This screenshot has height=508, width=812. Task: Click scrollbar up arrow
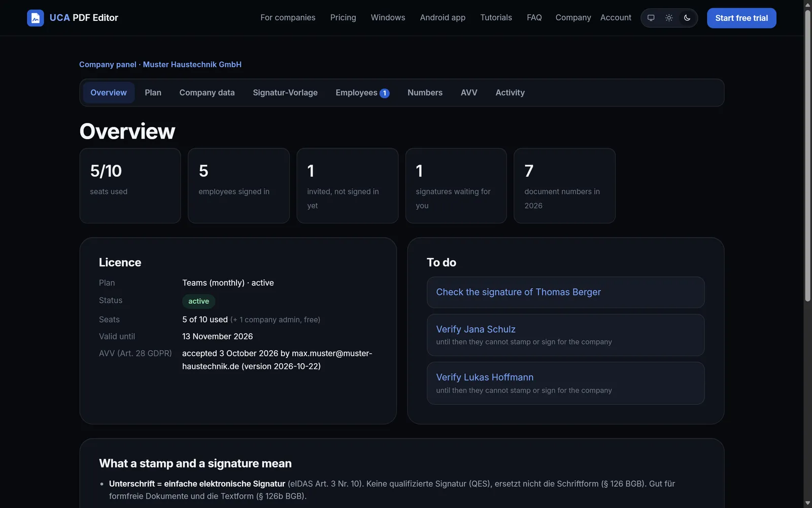[807, 4]
